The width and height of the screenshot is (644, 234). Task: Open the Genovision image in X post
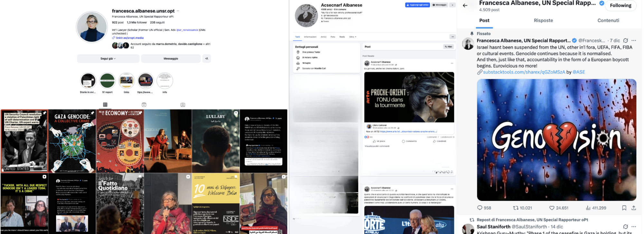click(x=556, y=140)
